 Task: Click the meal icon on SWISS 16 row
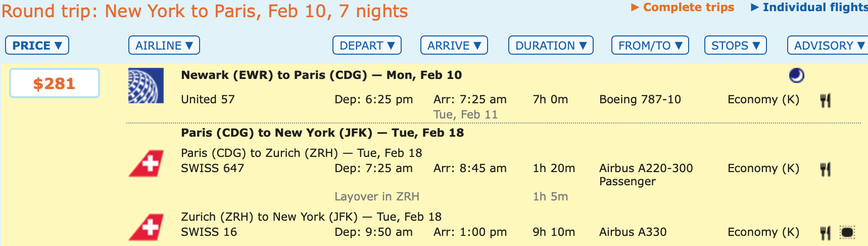tap(825, 233)
